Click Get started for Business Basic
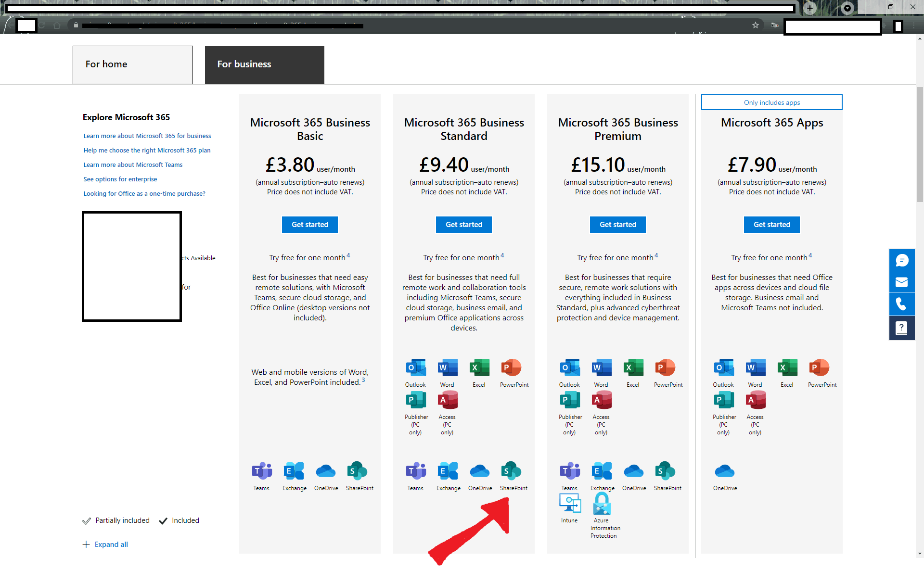The height and width of the screenshot is (570, 924). (310, 225)
